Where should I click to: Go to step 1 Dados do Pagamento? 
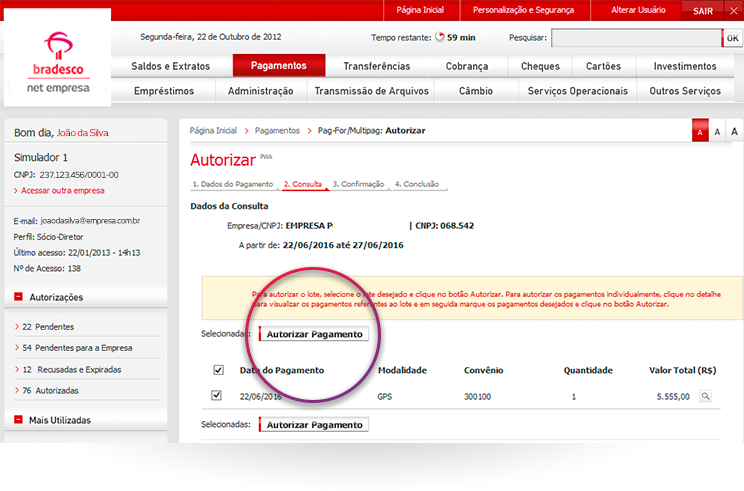(x=232, y=184)
